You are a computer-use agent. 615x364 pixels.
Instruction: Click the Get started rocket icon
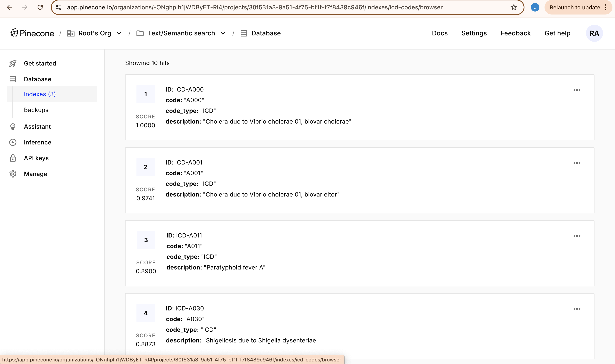13,64
